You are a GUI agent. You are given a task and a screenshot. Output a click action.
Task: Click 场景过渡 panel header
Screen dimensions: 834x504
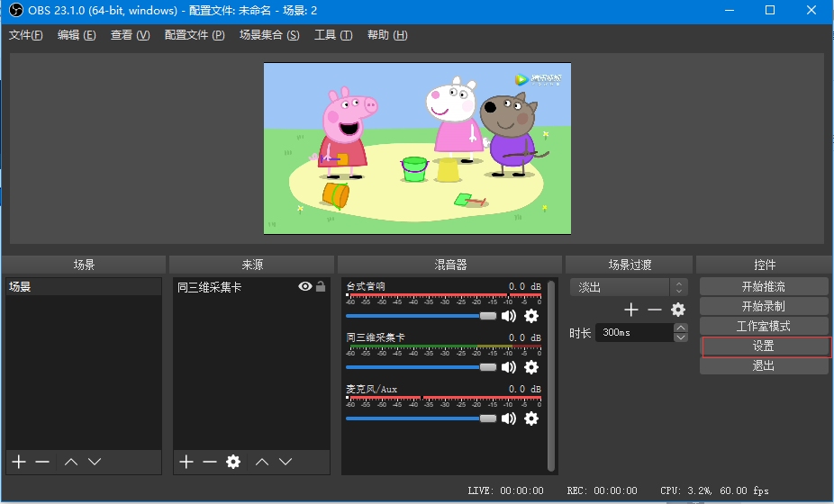point(630,265)
